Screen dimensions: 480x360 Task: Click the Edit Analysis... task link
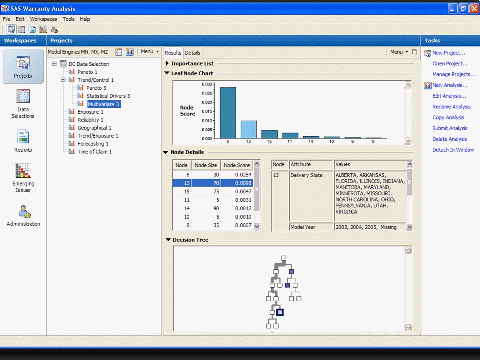click(x=449, y=96)
